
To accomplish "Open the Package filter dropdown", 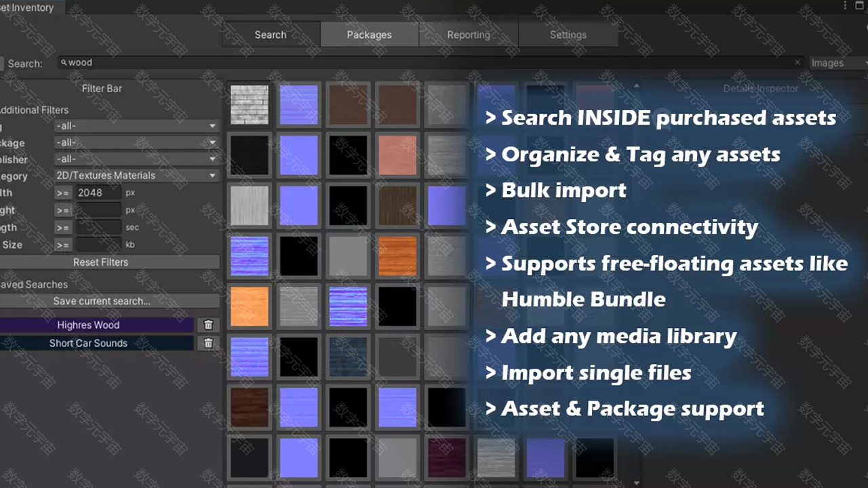I will tap(136, 142).
